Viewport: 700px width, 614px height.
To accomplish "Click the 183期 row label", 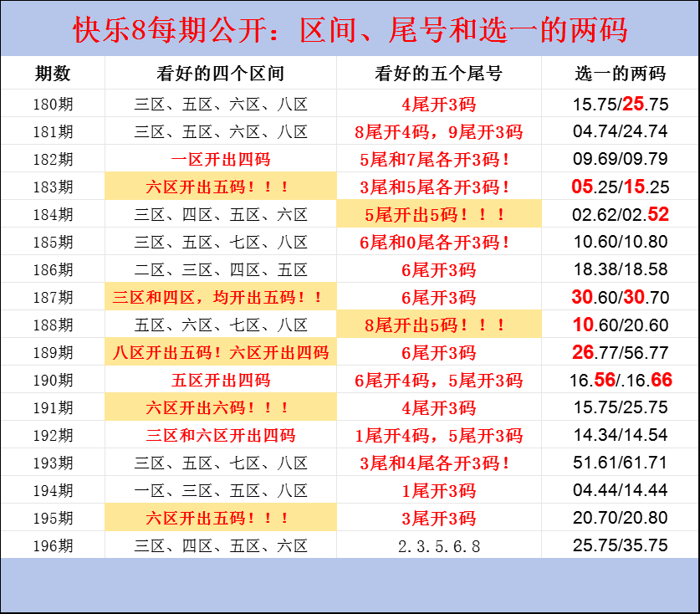I will [53, 187].
